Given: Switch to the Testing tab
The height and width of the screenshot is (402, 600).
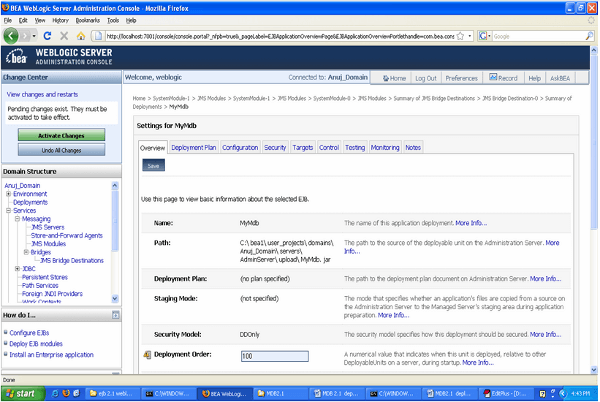Looking at the screenshot, I should 355,148.
